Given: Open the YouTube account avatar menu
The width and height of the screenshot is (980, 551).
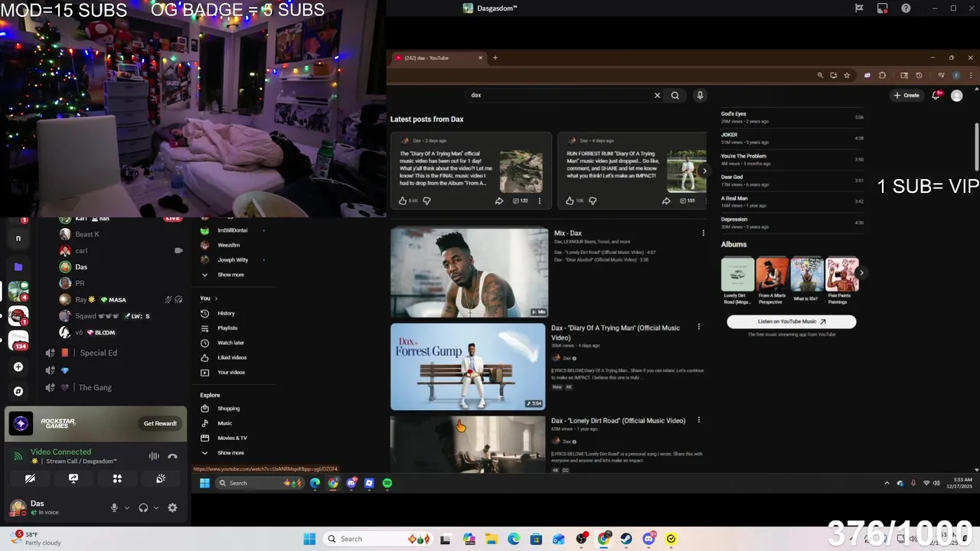Looking at the screenshot, I should 956,96.
